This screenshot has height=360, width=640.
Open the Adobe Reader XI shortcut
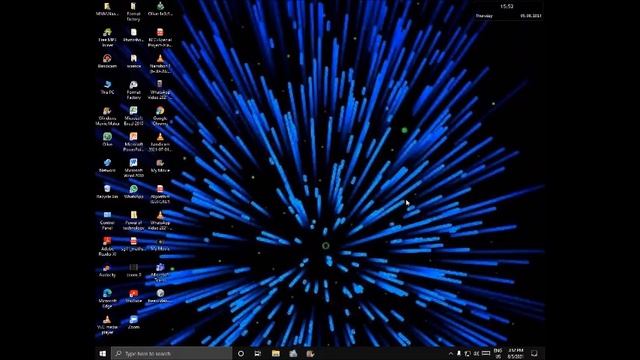pyautogui.click(x=107, y=247)
